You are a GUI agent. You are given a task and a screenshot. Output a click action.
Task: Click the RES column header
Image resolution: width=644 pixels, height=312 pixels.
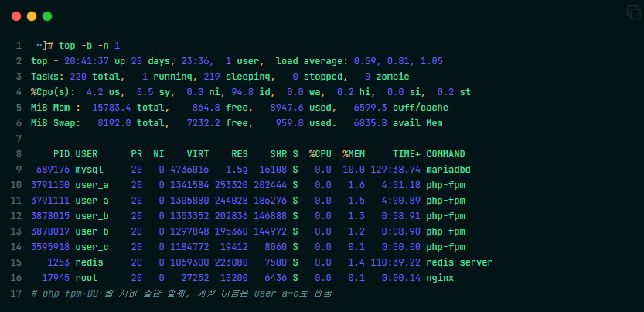click(240, 154)
